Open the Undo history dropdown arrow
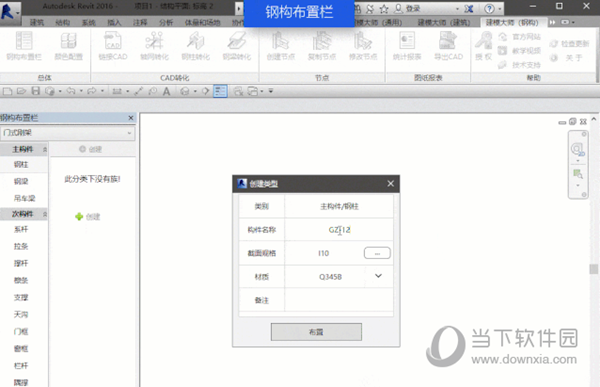 [81, 91]
